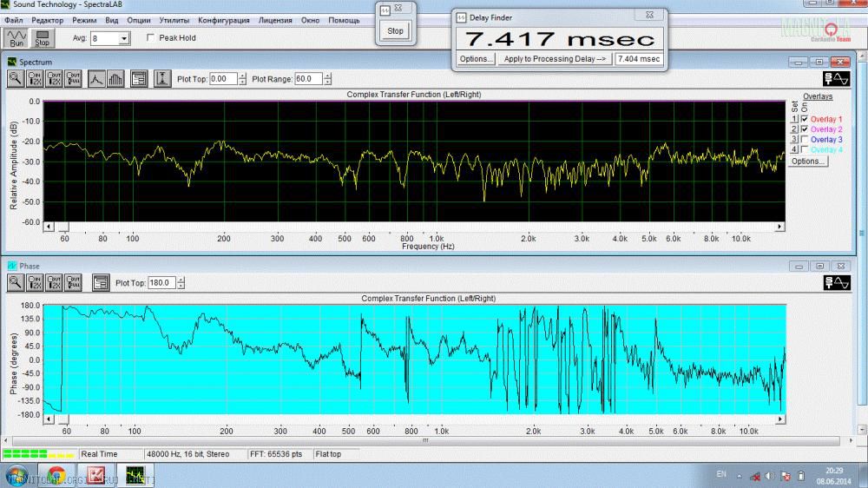The width and height of the screenshot is (868, 488).
Task: Click Set button 3 for overlays
Action: tap(794, 140)
